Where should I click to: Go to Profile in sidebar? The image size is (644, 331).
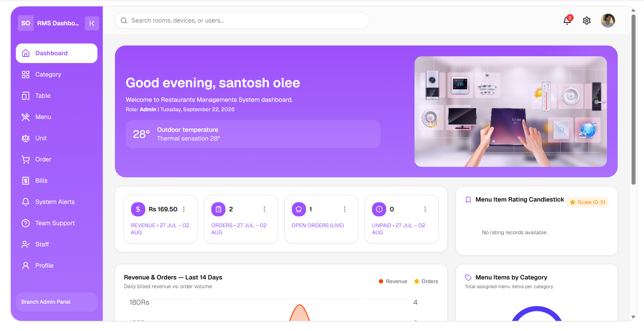57,266
